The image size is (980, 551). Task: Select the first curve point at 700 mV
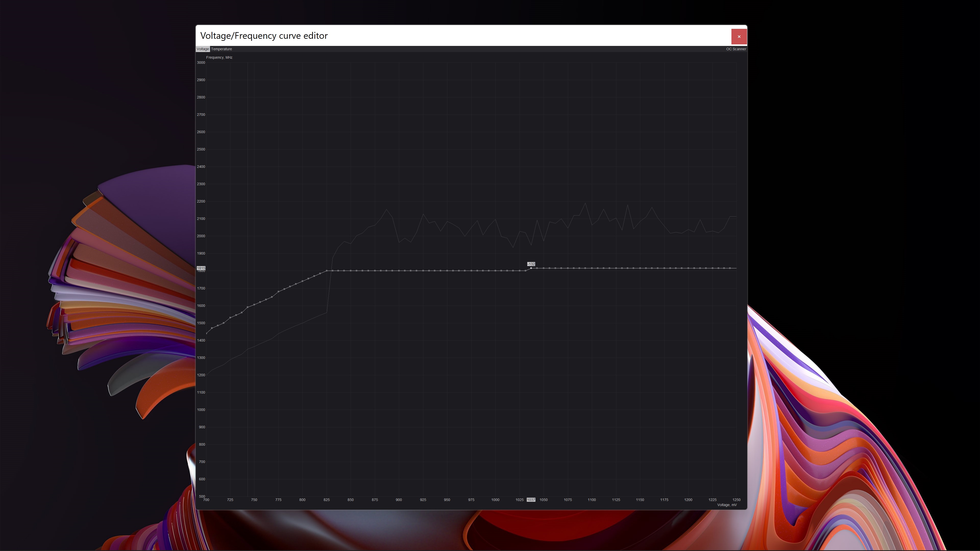(206, 333)
